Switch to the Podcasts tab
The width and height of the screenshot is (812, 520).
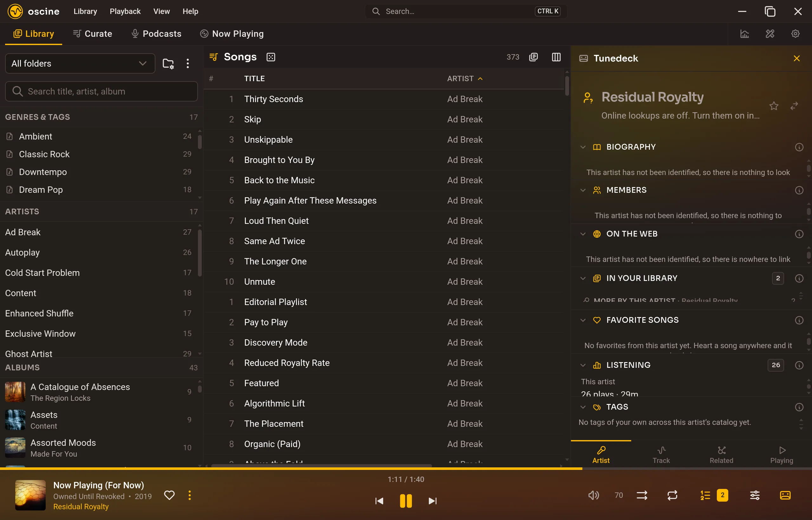click(156, 34)
